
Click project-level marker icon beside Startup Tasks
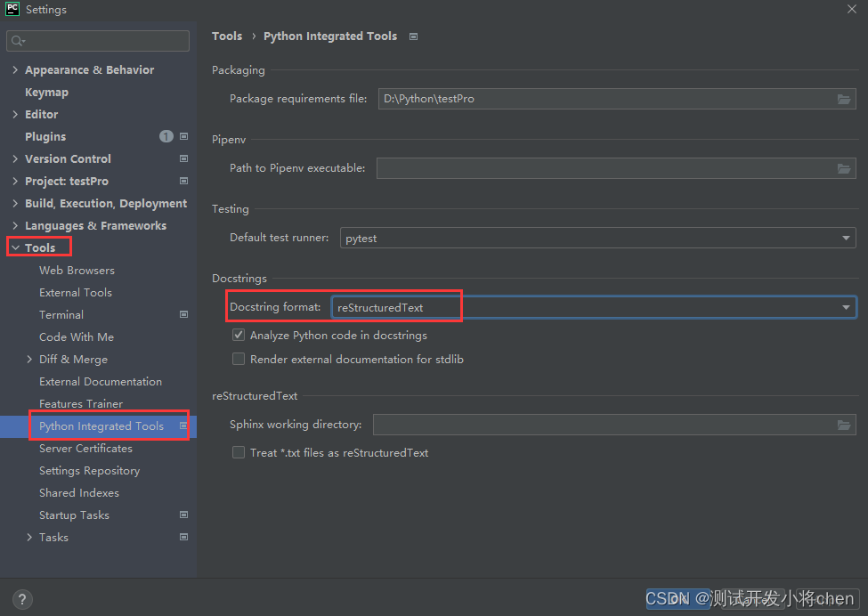coord(183,515)
